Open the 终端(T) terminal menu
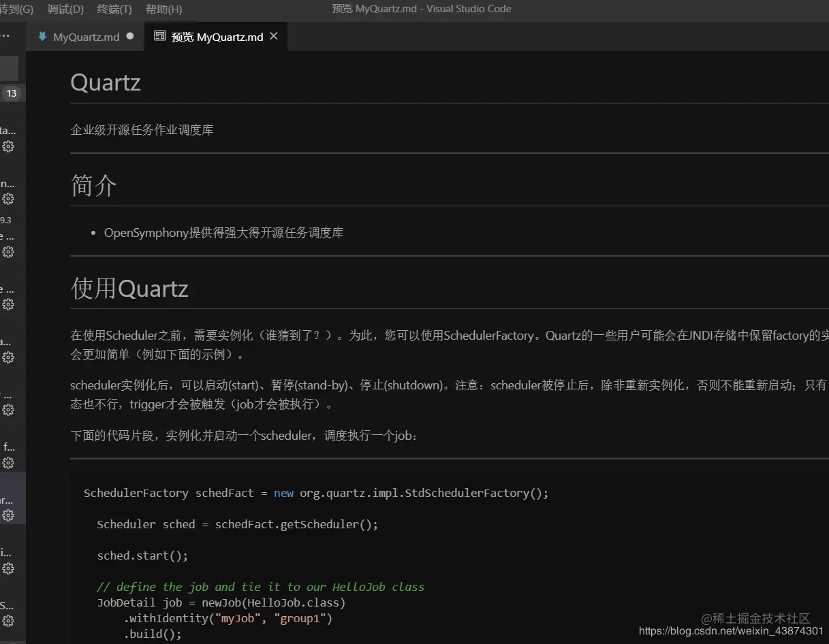 [115, 9]
